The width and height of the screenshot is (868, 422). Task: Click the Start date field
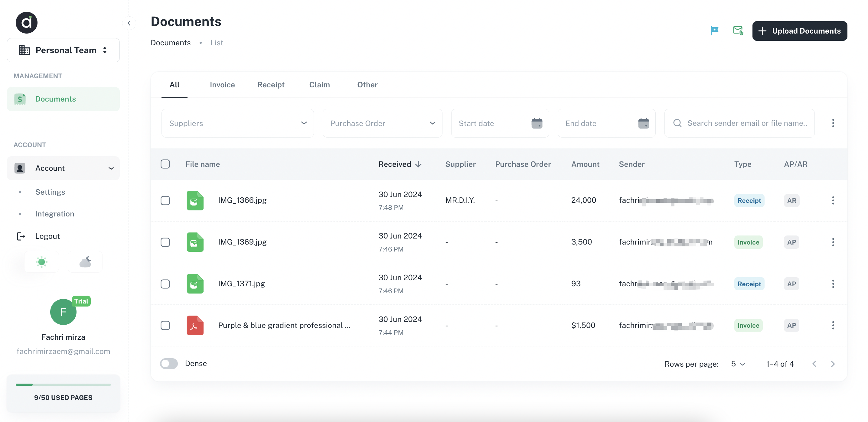(x=500, y=123)
